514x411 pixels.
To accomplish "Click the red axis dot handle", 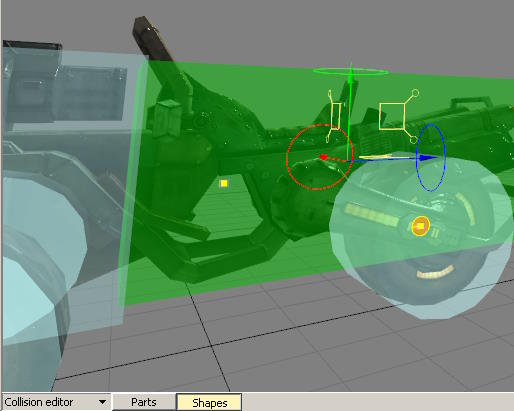I will [323, 157].
